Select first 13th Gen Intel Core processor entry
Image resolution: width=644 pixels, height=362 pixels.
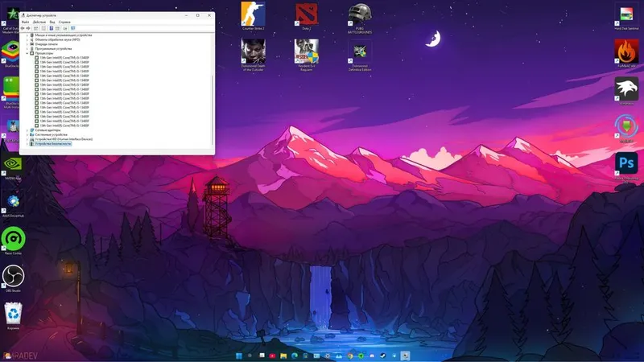pyautogui.click(x=62, y=58)
